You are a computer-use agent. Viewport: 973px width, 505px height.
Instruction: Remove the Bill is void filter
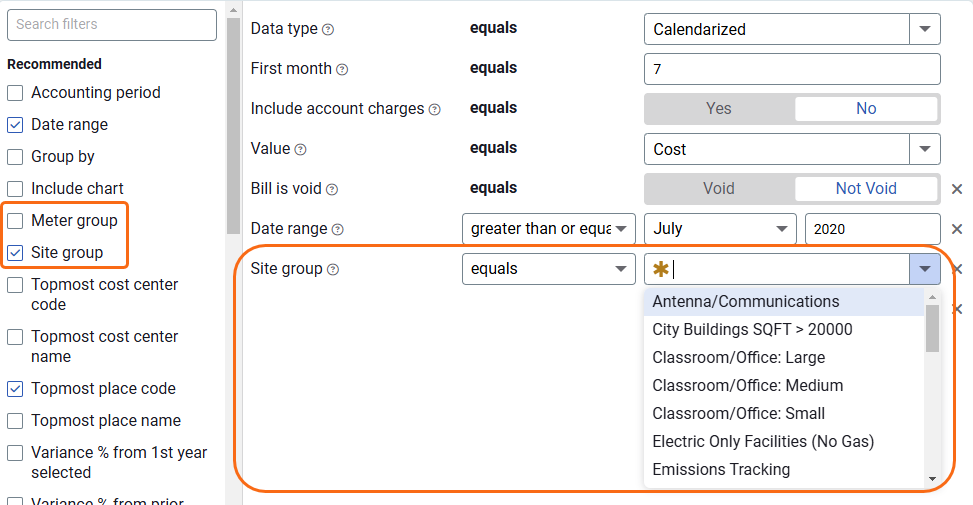point(957,189)
